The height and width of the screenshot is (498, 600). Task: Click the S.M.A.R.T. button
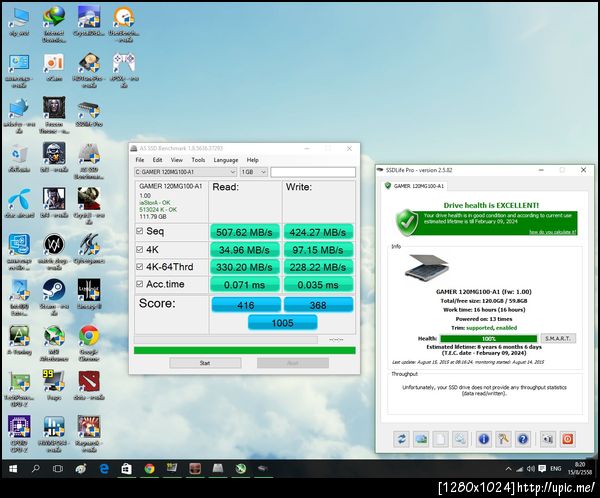[557, 338]
